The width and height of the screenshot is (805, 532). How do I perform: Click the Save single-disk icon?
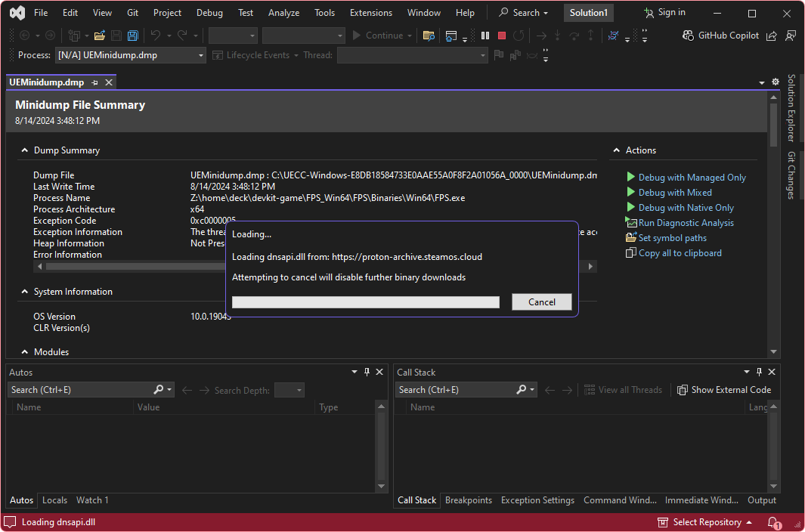(116, 36)
